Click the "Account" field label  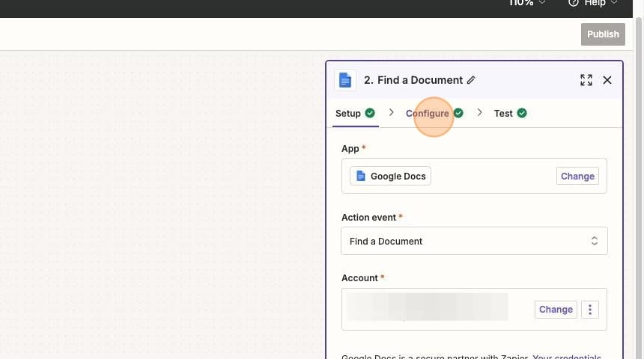[x=359, y=278]
